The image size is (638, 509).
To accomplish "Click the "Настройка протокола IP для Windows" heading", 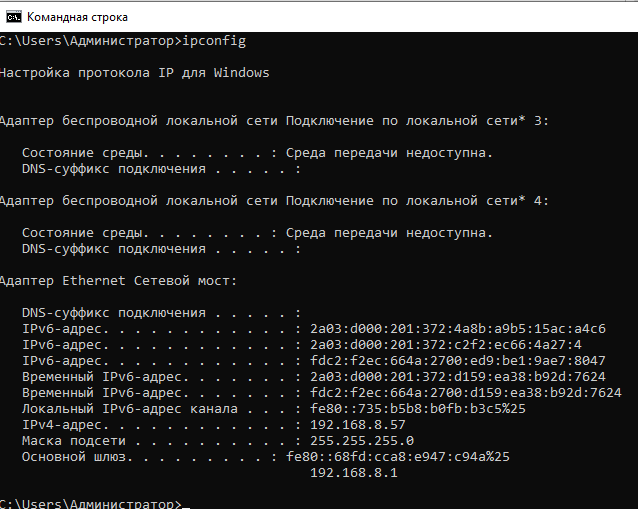I will pyautogui.click(x=134, y=73).
